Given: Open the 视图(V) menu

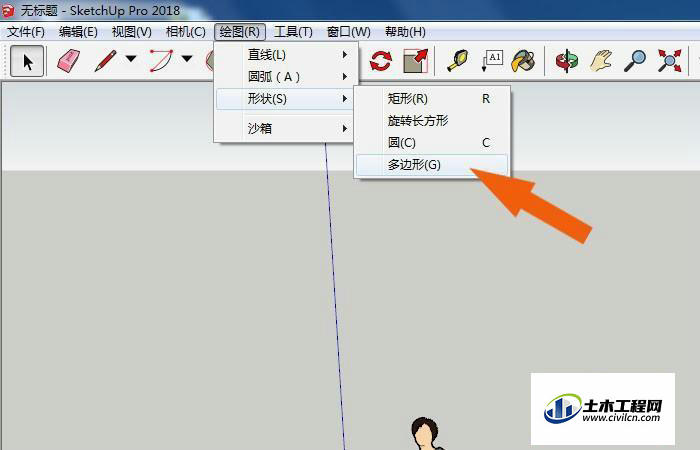Looking at the screenshot, I should pyautogui.click(x=132, y=32).
